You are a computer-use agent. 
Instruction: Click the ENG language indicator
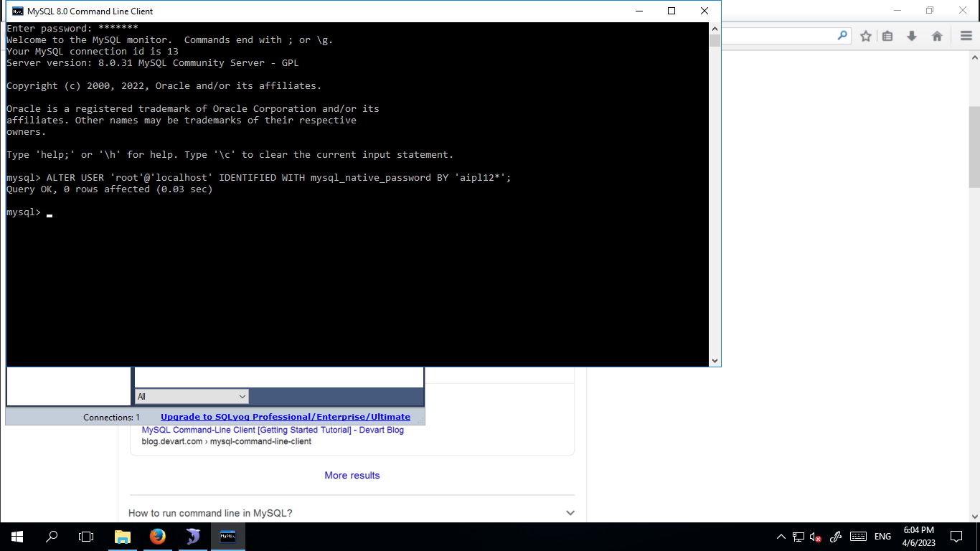pos(883,537)
